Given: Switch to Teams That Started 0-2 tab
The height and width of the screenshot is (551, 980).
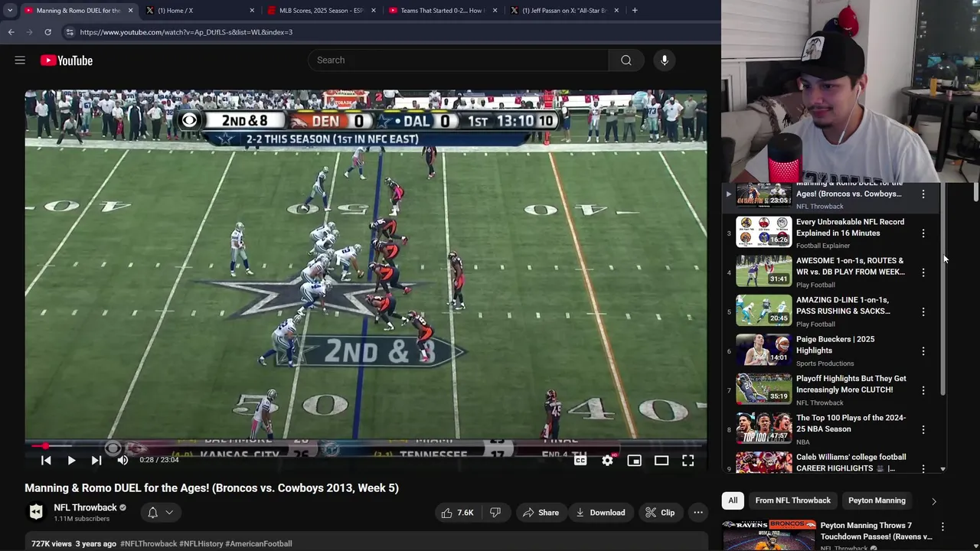Looking at the screenshot, I should (443, 10).
